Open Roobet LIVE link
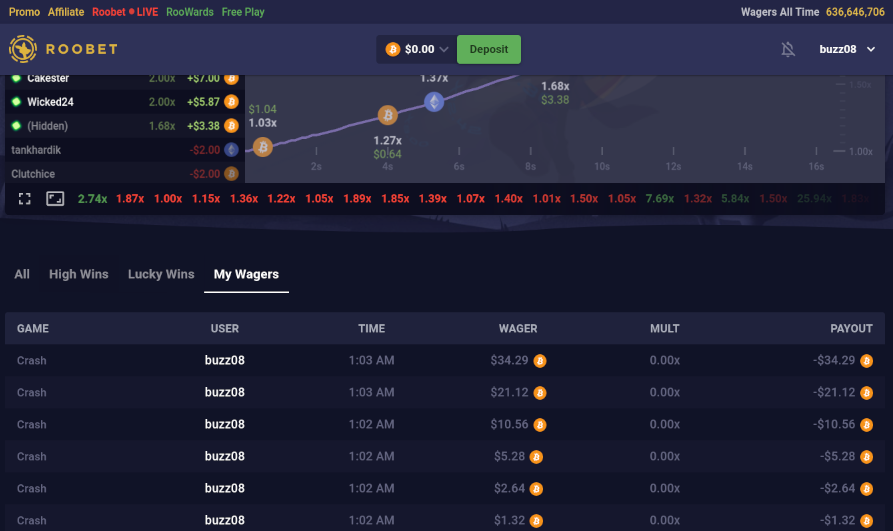 tap(125, 12)
